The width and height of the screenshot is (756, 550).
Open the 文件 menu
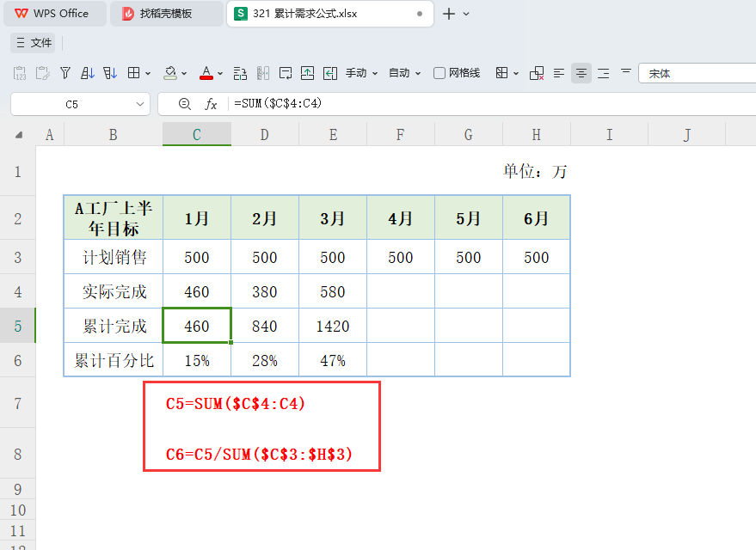point(33,43)
